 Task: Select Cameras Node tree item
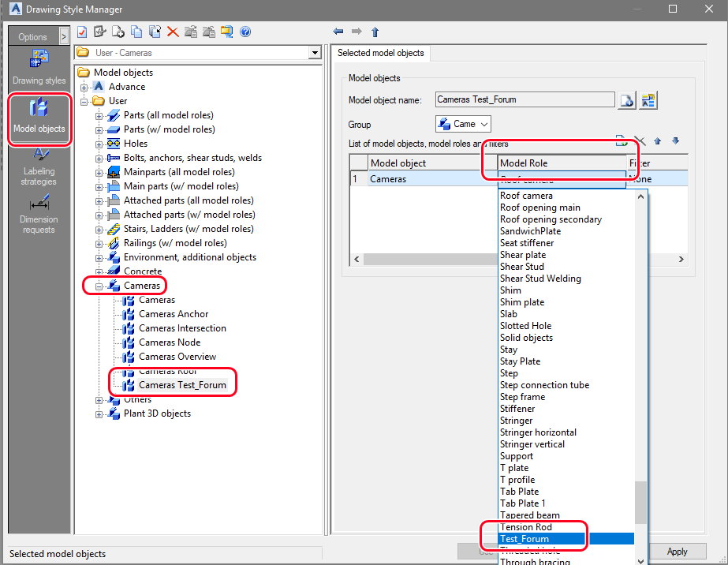[170, 342]
